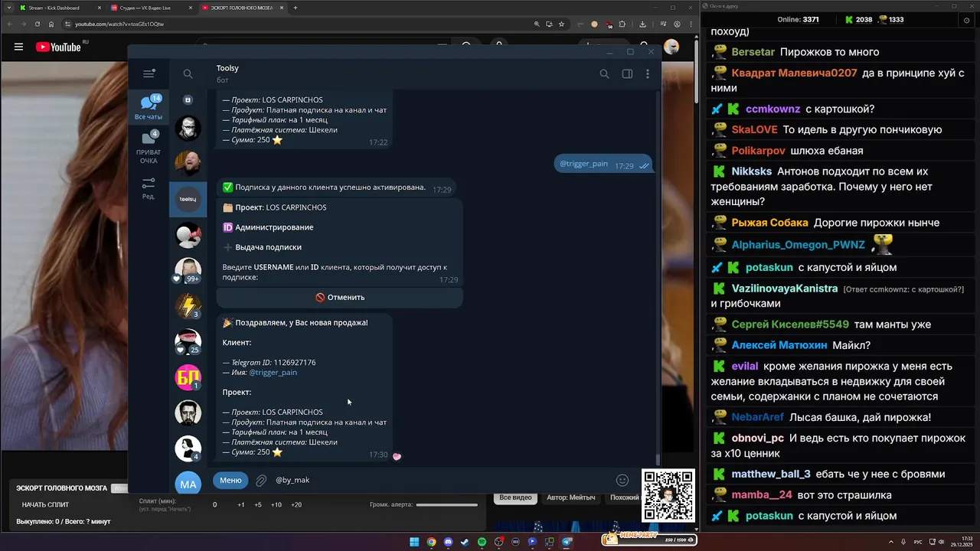Click the '+20' split minutes button
980x551 pixels.
296,505
